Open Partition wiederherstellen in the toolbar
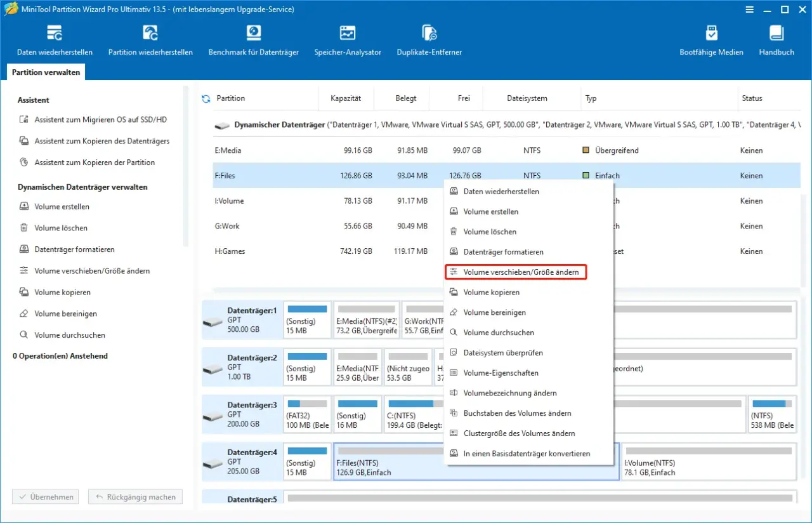Screen dimensions: 812x523 coord(150,41)
